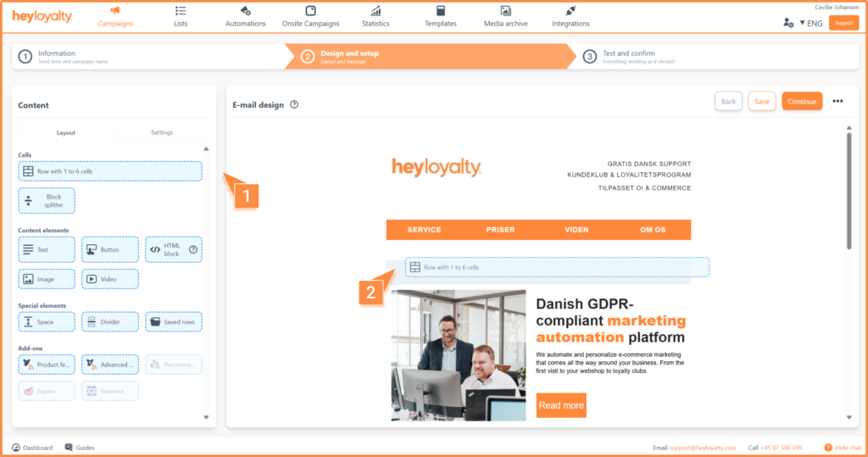Screen dimensions: 868x457
Task: Open the ENG language dropdown
Action: (x=811, y=23)
